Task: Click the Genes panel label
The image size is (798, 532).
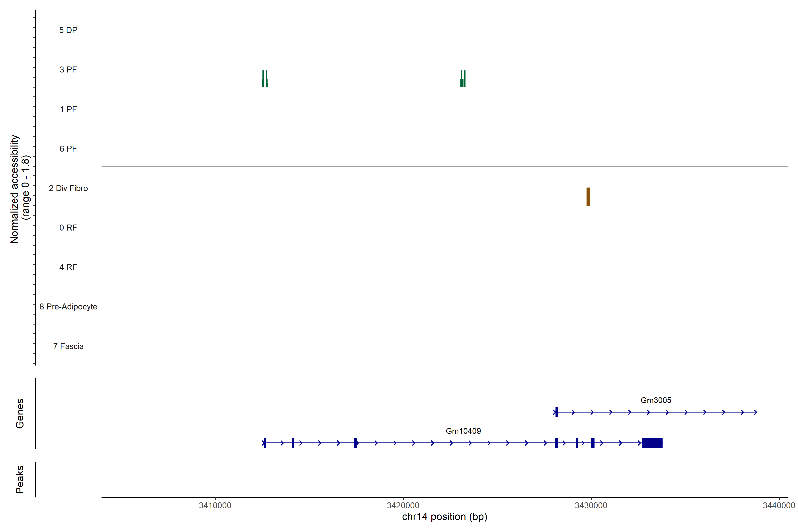Action: (x=20, y=413)
